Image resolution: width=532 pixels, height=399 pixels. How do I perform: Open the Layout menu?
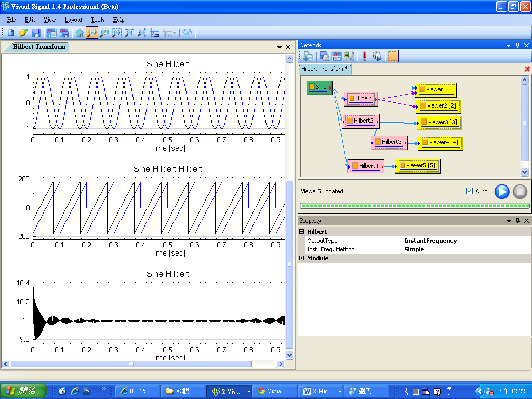73,20
